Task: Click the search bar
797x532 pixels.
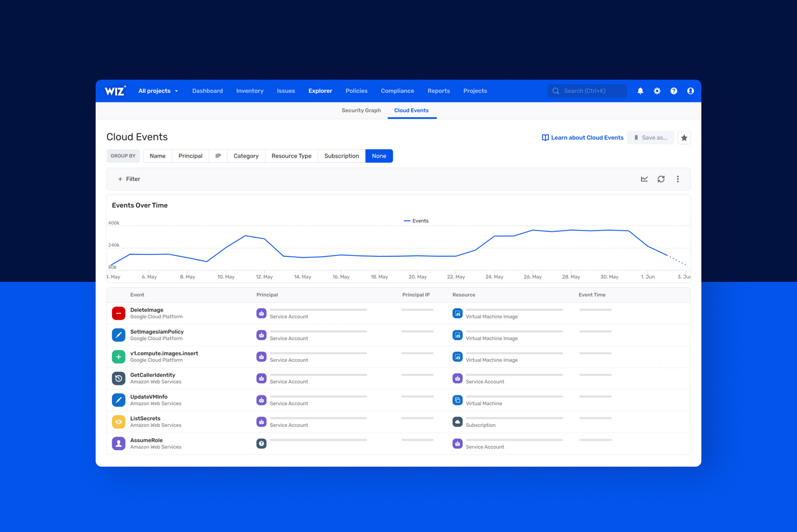Action: tap(587, 91)
